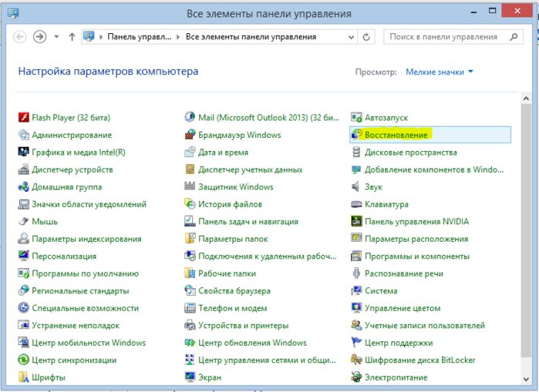The image size is (539, 392).
Task: Click the Электропитание power icon
Action: [x=356, y=377]
